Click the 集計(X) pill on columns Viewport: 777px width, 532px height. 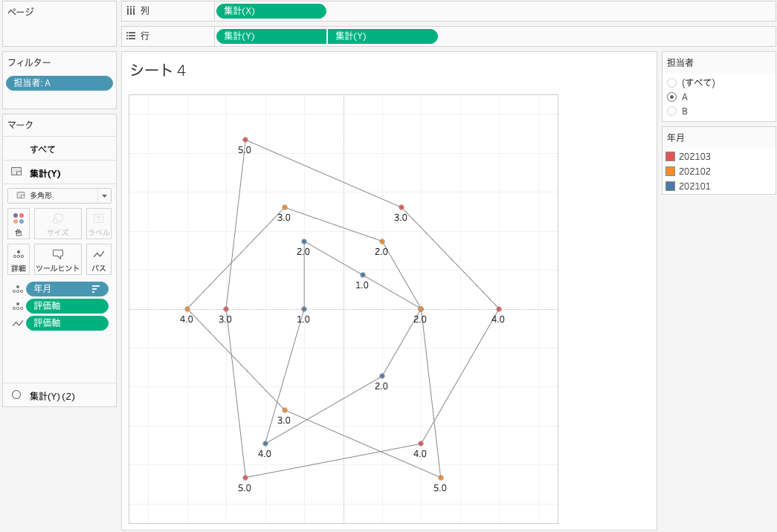click(271, 11)
